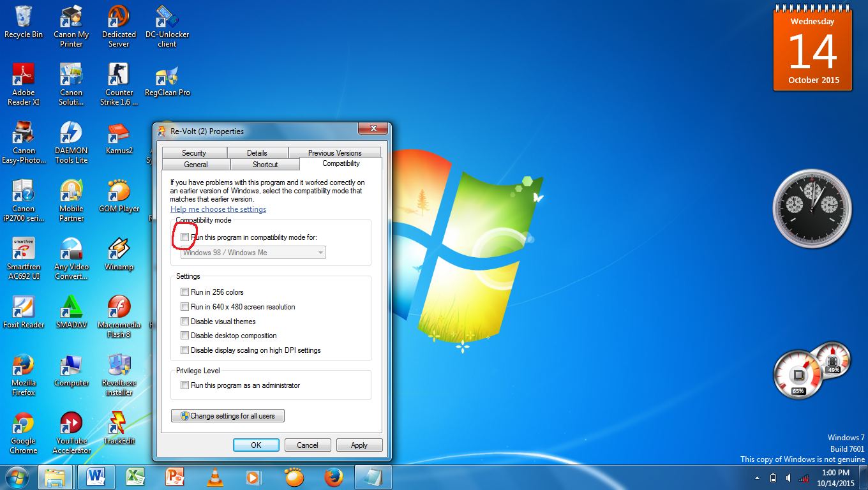The height and width of the screenshot is (490, 868).
Task: Enable Run this program in compatibility mode
Action: pos(185,237)
